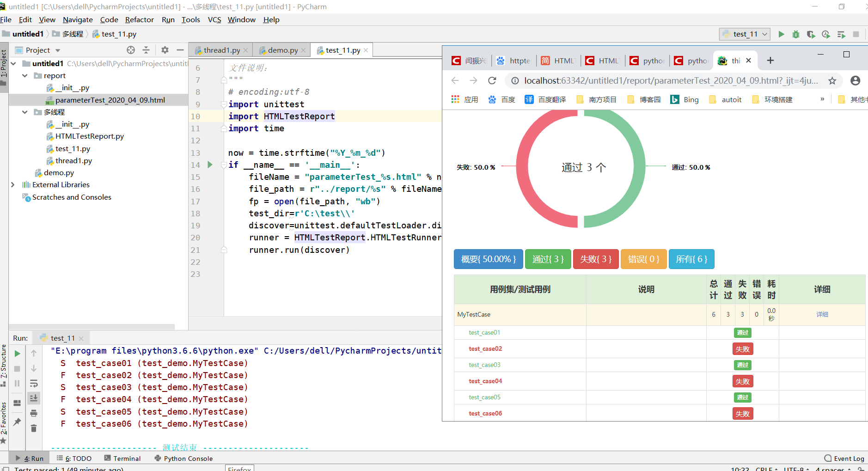
Task: Pin the Run tab
Action: (x=17, y=422)
